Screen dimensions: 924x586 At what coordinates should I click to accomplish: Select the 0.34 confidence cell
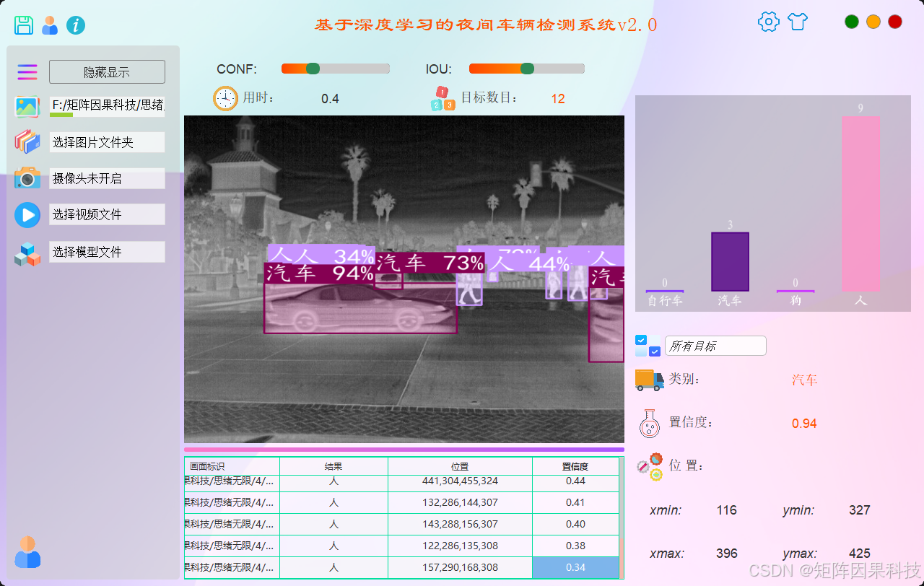point(575,567)
